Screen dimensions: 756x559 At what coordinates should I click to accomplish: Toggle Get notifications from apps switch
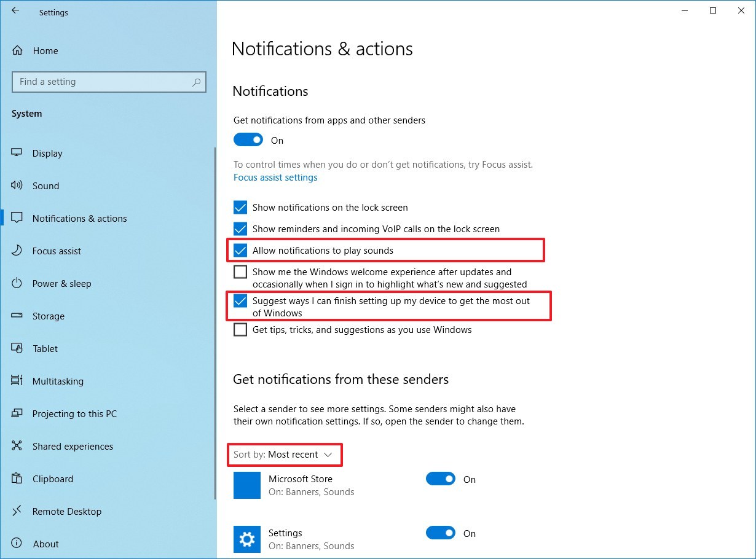point(248,140)
